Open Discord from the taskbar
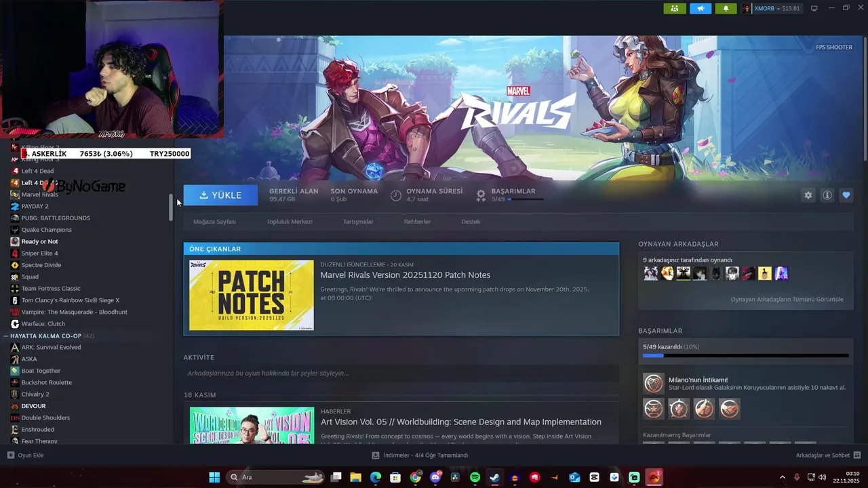Viewport: 868px width, 488px height. [435, 477]
